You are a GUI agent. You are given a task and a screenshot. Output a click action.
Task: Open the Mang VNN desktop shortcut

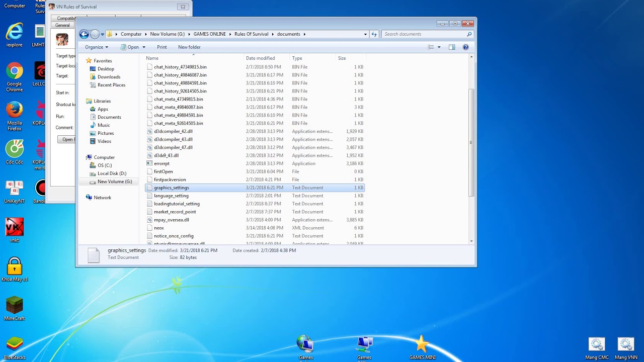click(x=626, y=348)
